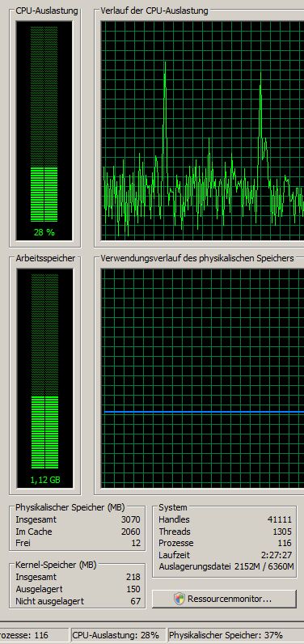This screenshot has height=644, width=304.
Task: Click the Kernel-Speicher Ausgelagert 150 entry
Action: pyautogui.click(x=78, y=589)
